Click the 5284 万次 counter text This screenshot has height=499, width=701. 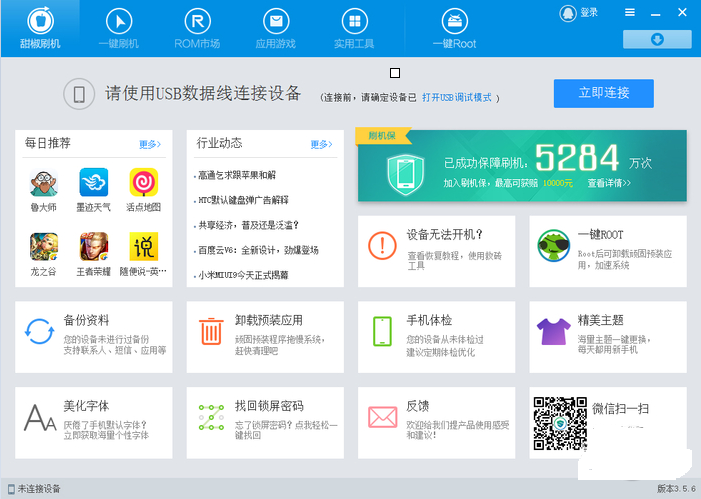click(x=593, y=157)
